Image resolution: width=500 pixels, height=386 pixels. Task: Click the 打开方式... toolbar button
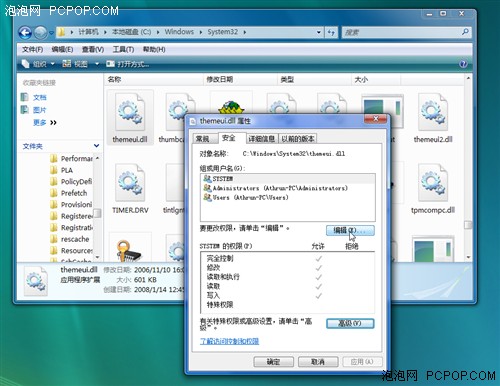click(x=127, y=64)
